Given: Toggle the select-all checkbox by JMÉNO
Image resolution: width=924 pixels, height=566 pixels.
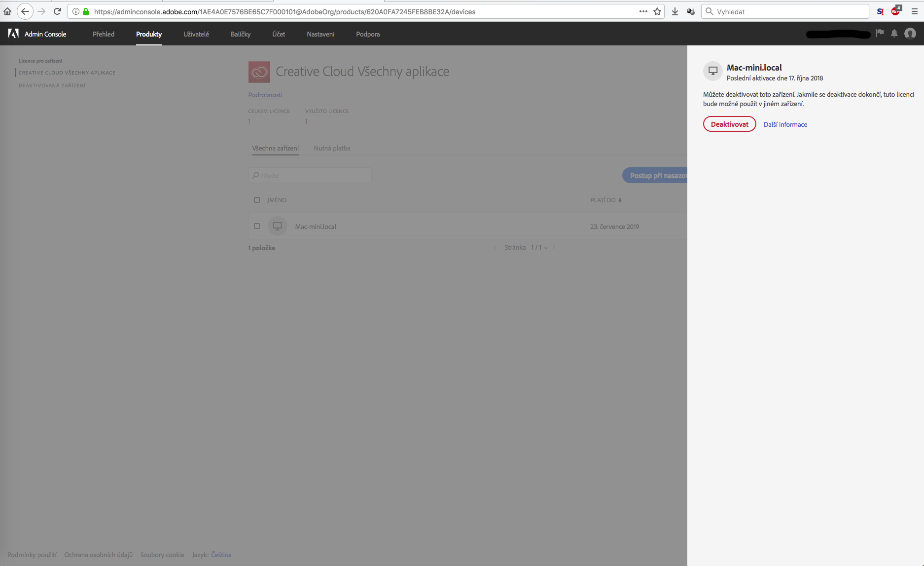Looking at the screenshot, I should click(x=256, y=200).
